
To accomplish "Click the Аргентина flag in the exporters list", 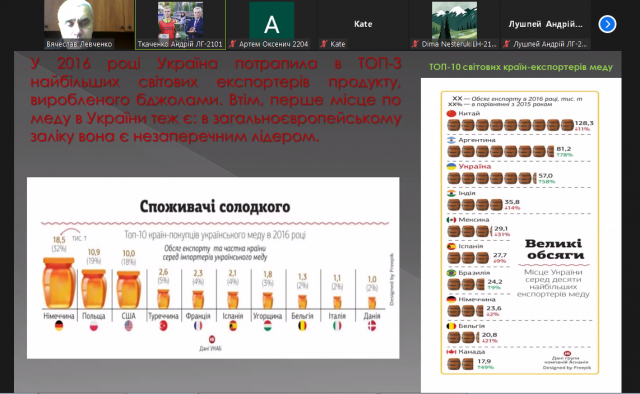I will 451,140.
